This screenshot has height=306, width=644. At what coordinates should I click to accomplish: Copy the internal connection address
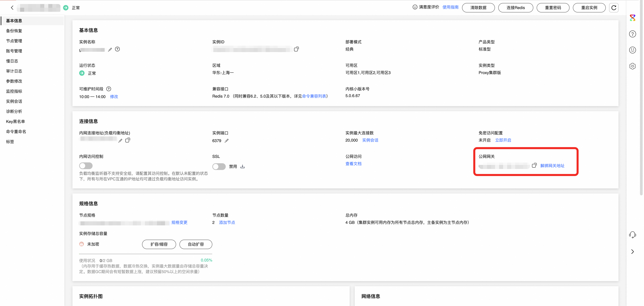click(127, 140)
